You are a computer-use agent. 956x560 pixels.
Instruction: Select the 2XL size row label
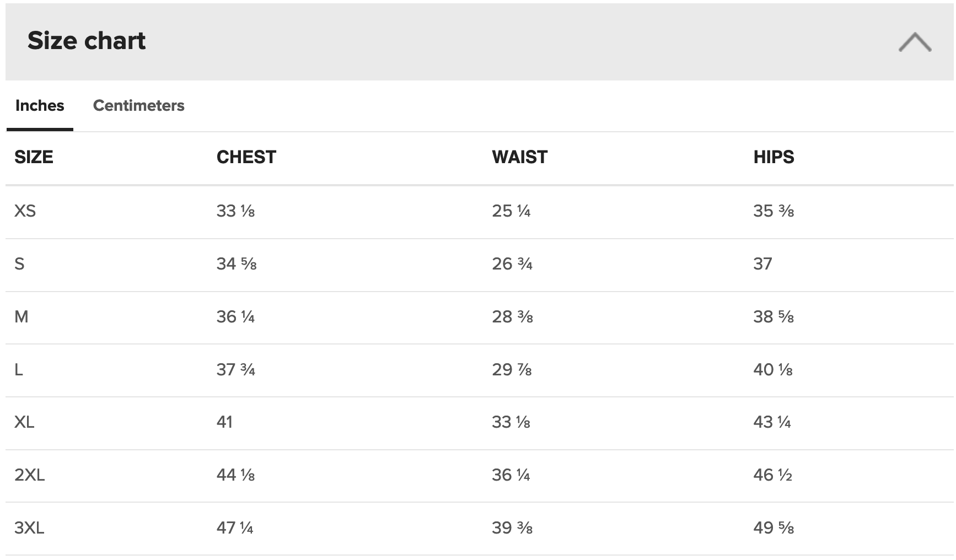tap(29, 475)
